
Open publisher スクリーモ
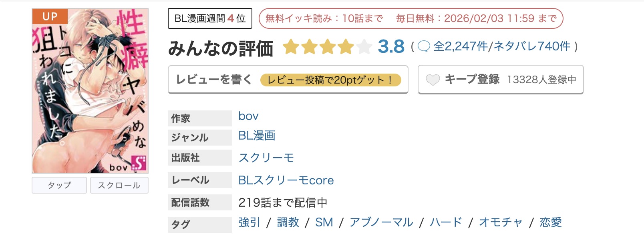pos(266,158)
